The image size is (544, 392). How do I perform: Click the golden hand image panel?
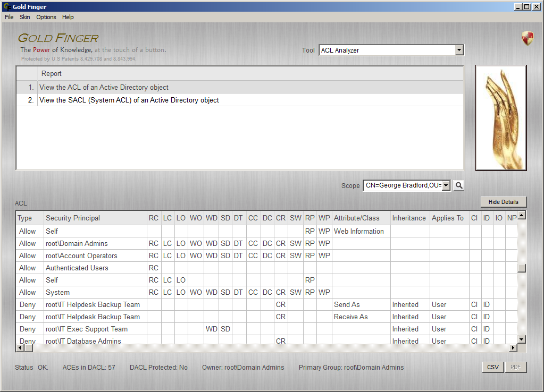click(x=500, y=117)
